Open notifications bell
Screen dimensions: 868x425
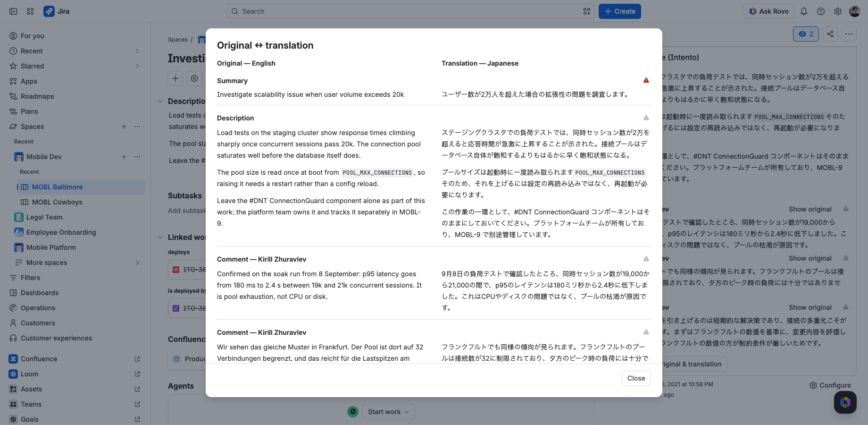tap(804, 11)
